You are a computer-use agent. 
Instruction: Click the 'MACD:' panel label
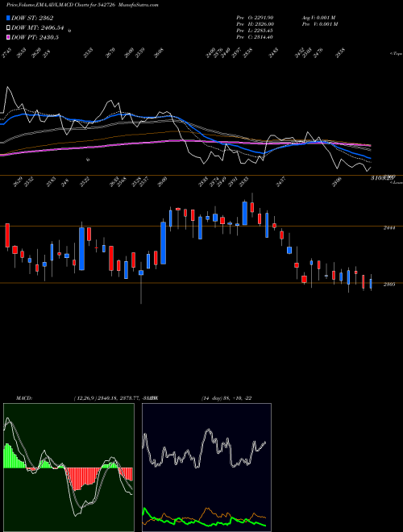click(24, 398)
